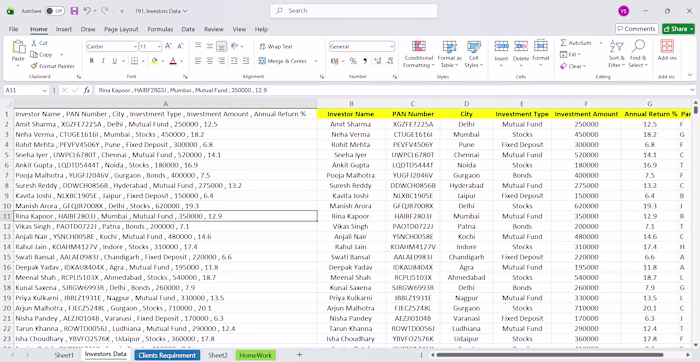The height and width of the screenshot is (362, 700).
Task: Switch to the Page Layout tab
Action: tap(121, 29)
